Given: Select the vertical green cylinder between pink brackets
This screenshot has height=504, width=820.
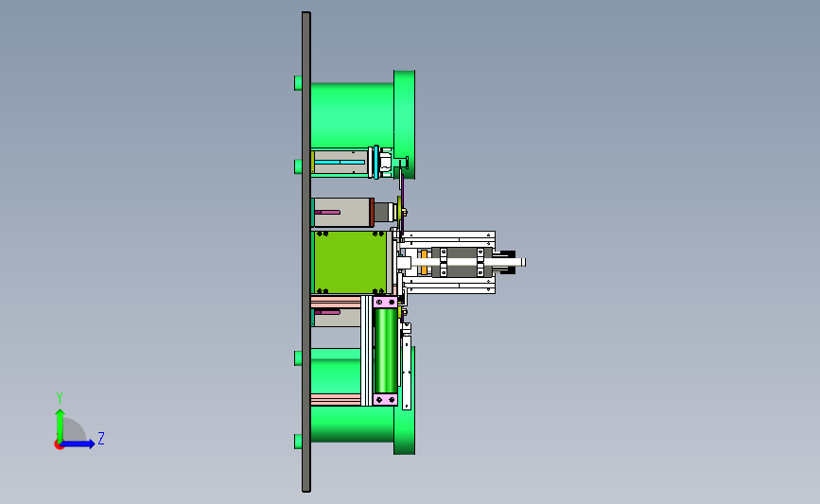Looking at the screenshot, I should click(386, 350).
